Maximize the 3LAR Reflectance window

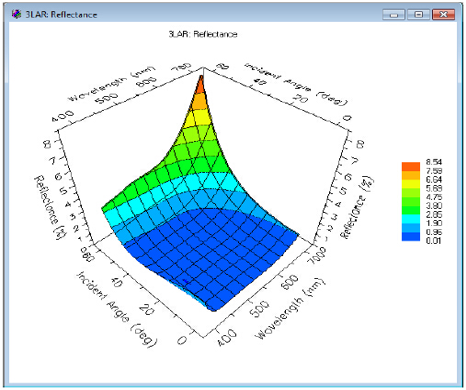click(418, 15)
